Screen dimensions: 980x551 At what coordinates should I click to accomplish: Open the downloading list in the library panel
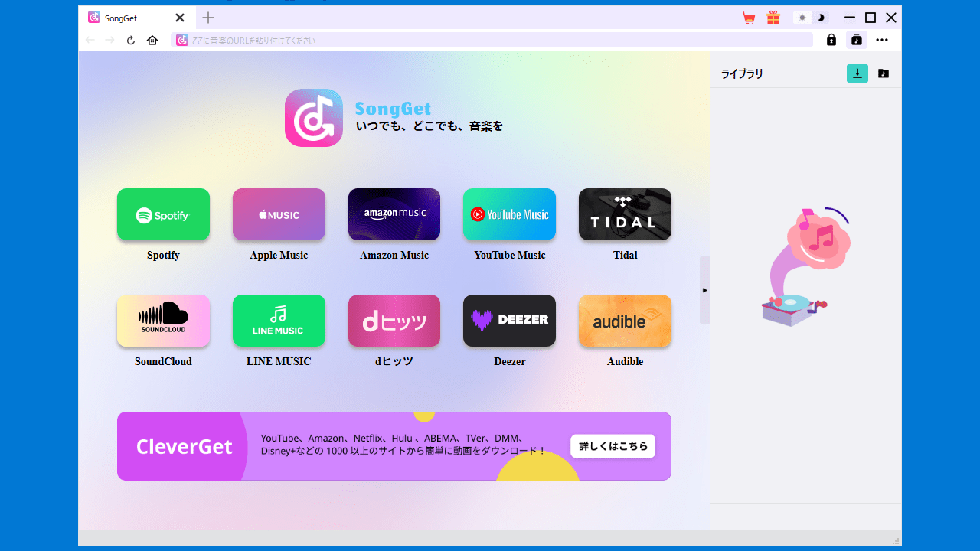(857, 73)
